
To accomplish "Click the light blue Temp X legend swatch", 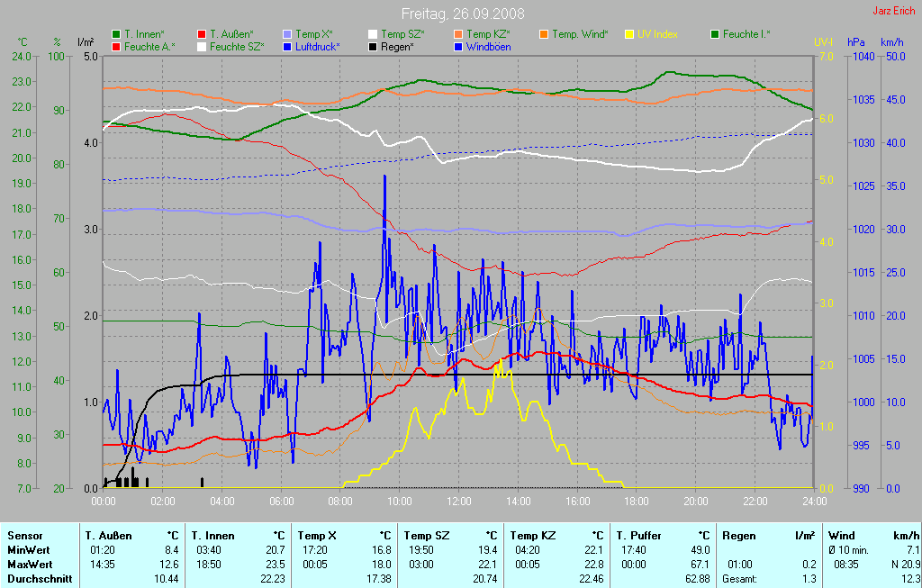I will click(287, 34).
